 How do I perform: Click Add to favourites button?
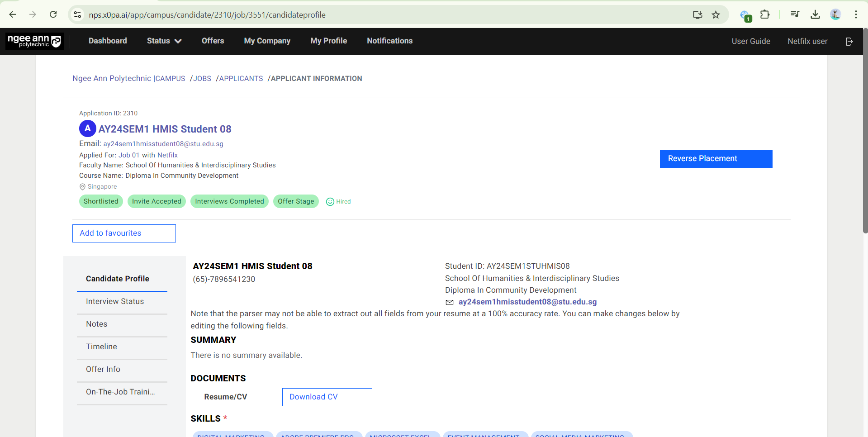[124, 233]
